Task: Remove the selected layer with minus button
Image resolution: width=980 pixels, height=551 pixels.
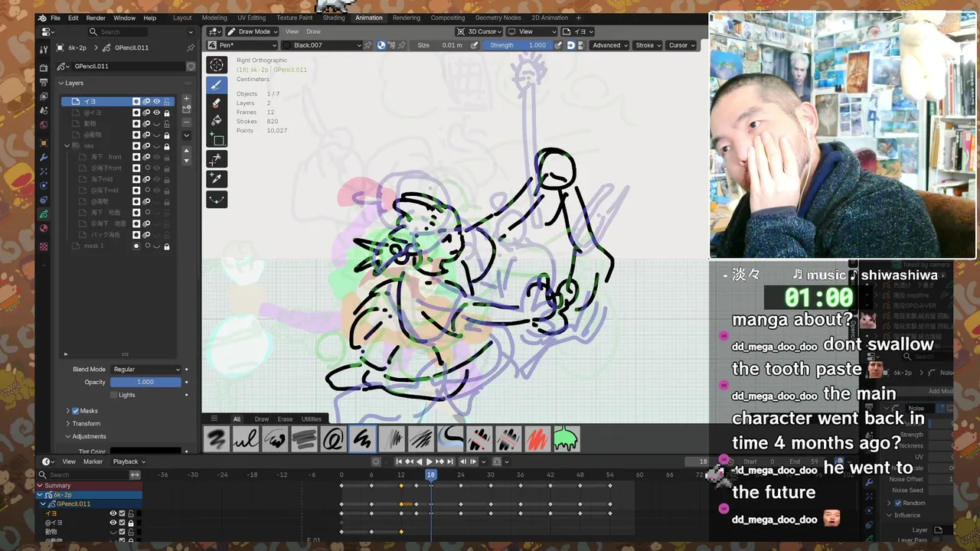Action: point(186,122)
